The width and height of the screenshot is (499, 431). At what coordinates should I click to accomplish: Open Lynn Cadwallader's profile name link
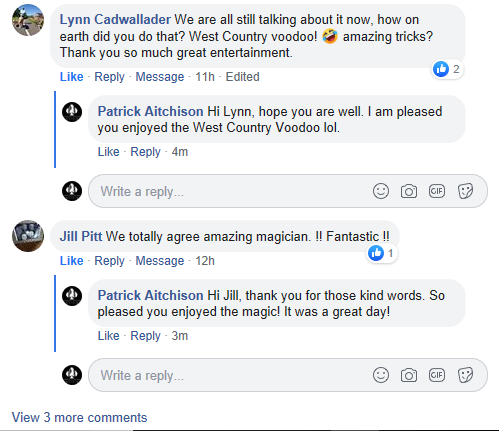115,19
